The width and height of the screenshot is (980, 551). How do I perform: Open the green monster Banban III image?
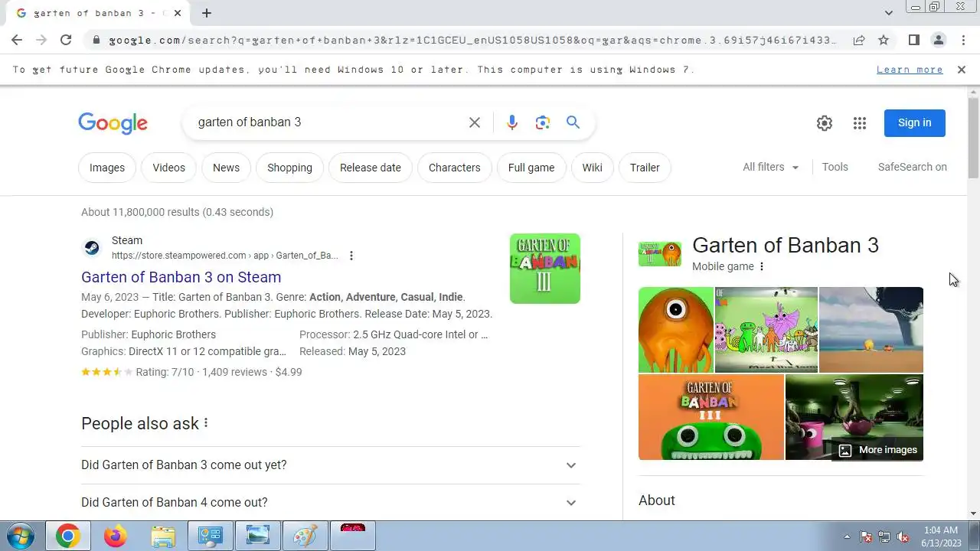point(711,417)
